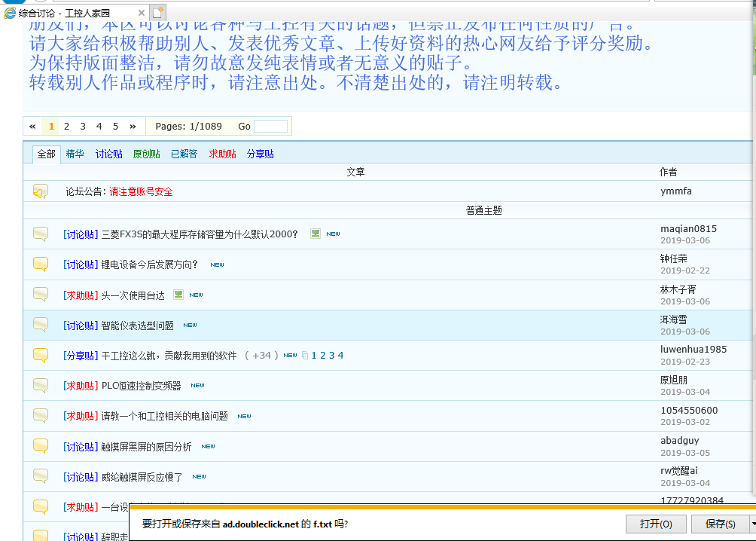Open thread PLC恒速控制变频器
The height and width of the screenshot is (541, 756).
coord(141,386)
